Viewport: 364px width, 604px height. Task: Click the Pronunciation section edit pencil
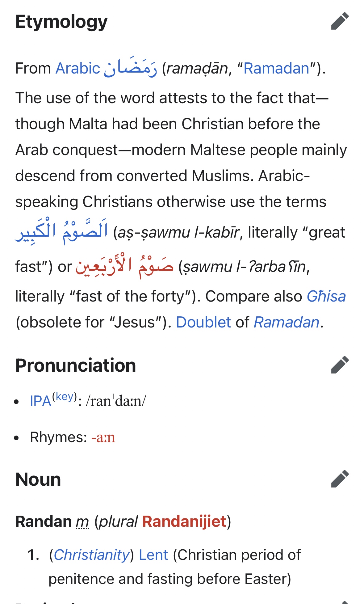pyautogui.click(x=340, y=365)
